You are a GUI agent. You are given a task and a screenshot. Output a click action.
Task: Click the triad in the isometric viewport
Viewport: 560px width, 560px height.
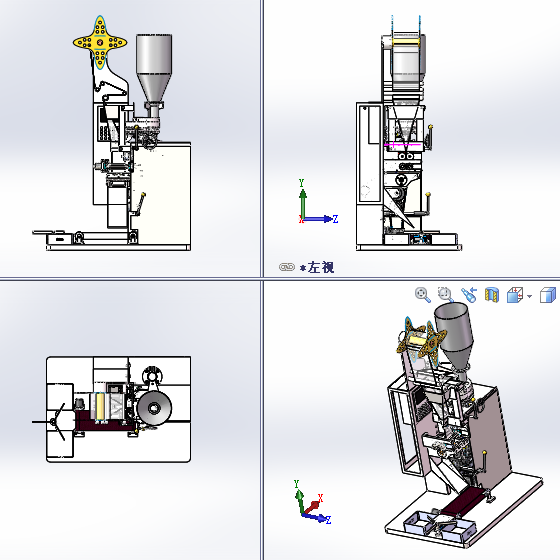[313, 502]
